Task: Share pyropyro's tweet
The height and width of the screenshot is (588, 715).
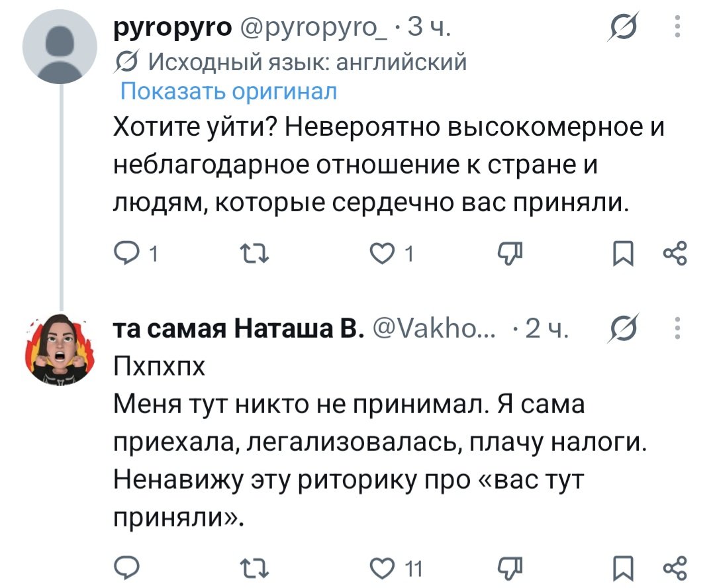Action: tap(675, 253)
